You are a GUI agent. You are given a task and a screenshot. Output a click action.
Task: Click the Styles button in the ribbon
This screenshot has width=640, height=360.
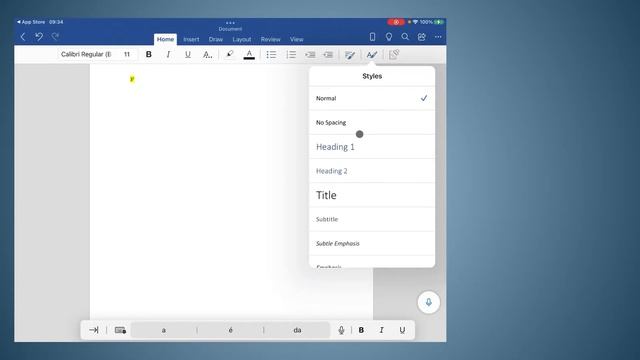coord(371,55)
